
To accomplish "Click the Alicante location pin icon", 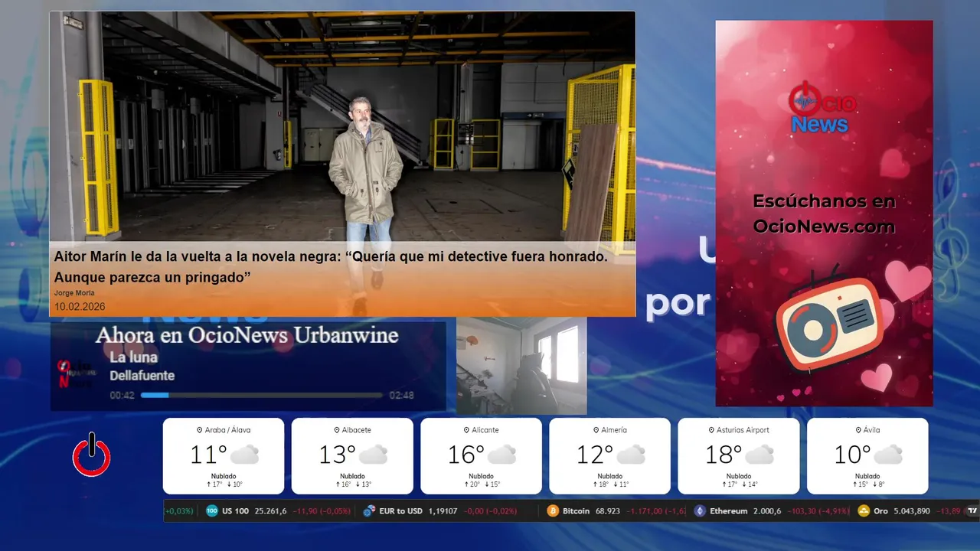I will [466, 430].
